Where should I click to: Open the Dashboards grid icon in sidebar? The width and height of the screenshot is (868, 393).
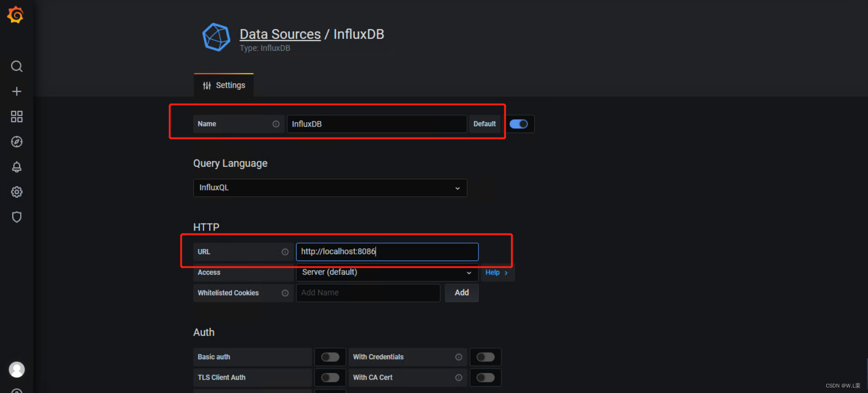coord(17,117)
